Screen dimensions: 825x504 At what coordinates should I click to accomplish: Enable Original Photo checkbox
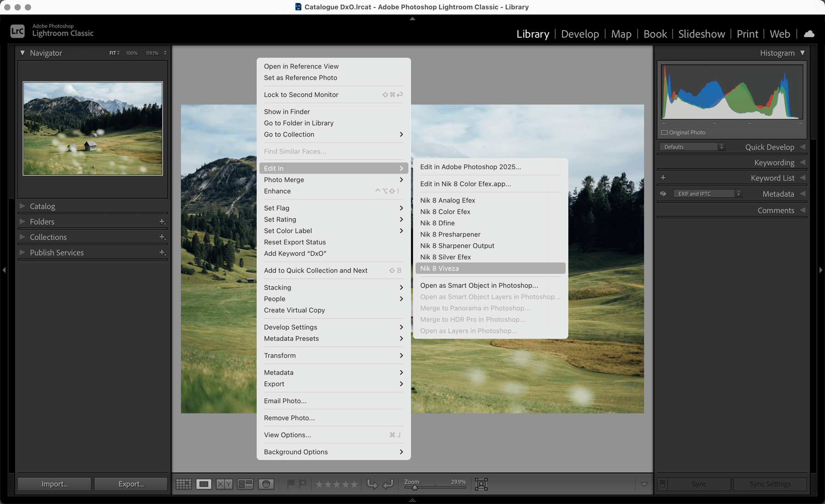click(664, 133)
